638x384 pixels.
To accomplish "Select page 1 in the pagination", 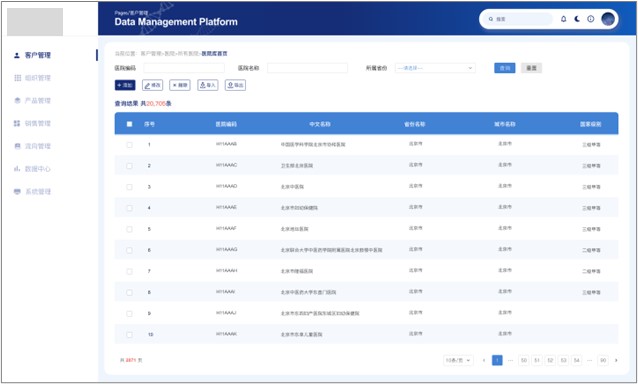I will coord(497,360).
